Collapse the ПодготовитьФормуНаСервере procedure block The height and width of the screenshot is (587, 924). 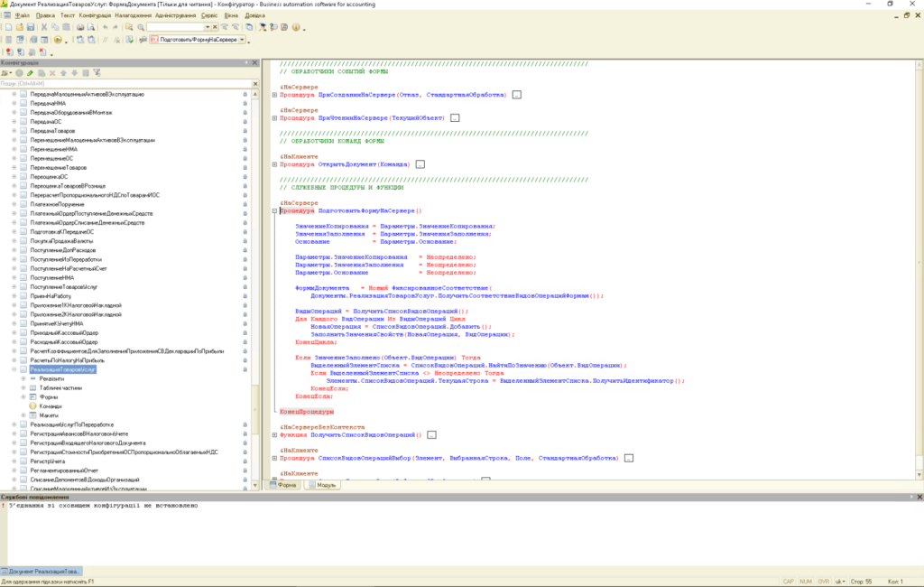click(274, 210)
